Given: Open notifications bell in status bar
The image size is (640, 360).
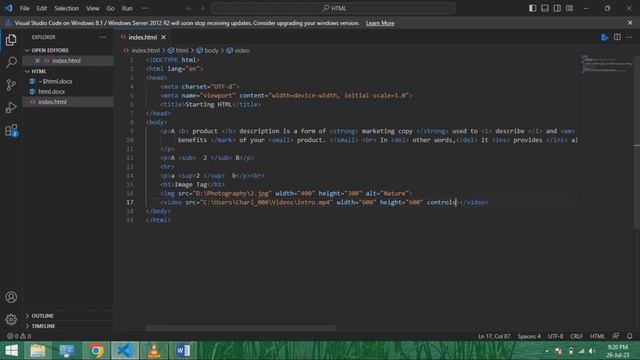Looking at the screenshot, I should (629, 336).
